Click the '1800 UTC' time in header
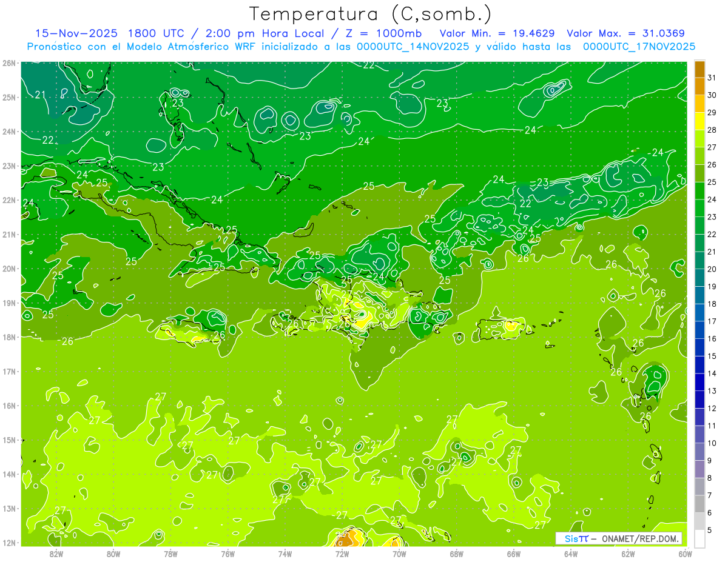 click(x=157, y=33)
